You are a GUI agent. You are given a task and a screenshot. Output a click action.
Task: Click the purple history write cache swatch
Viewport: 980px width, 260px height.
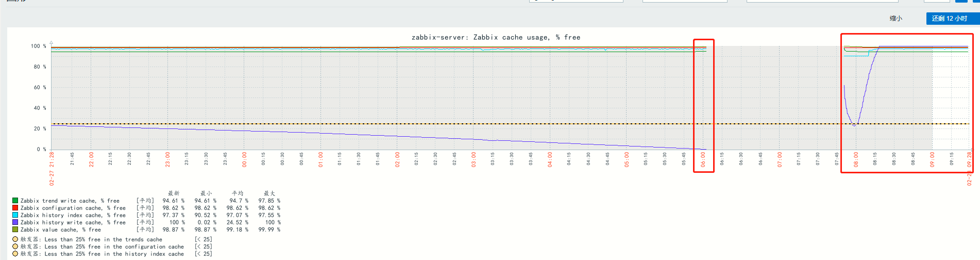click(x=15, y=222)
